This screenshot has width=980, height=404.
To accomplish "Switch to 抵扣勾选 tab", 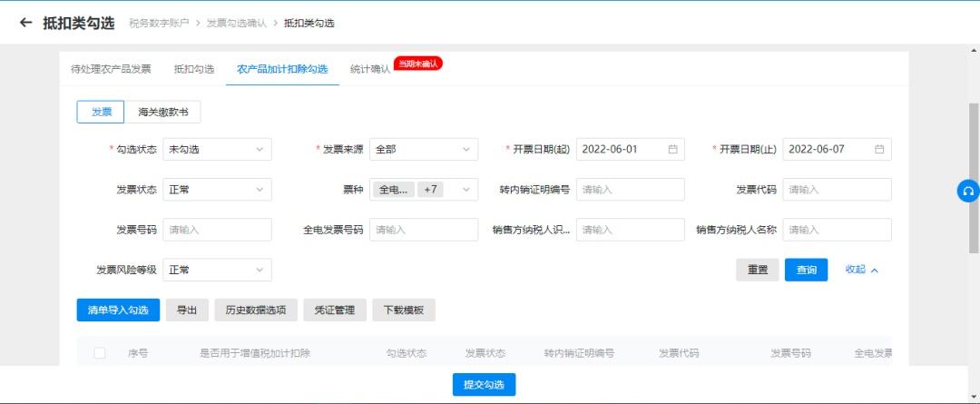I will pos(193,69).
